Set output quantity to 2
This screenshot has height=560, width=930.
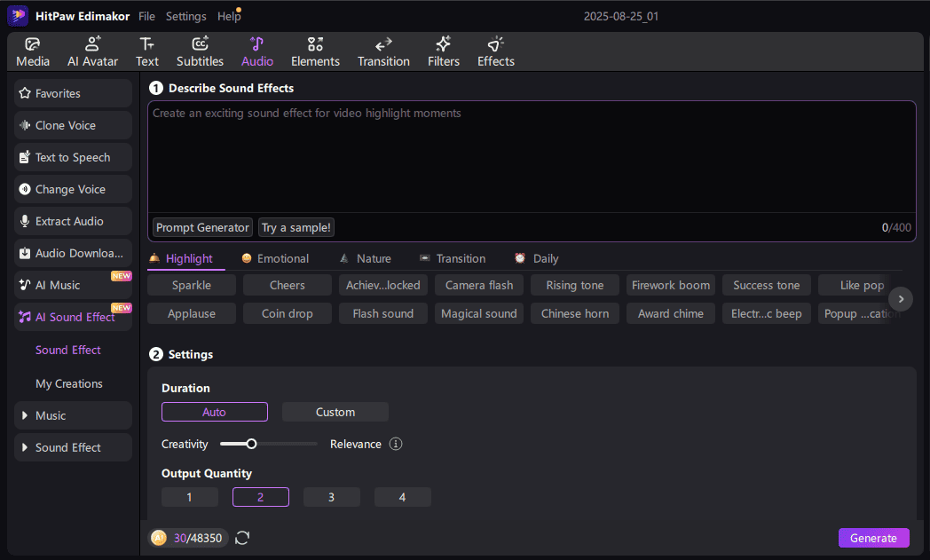point(260,497)
